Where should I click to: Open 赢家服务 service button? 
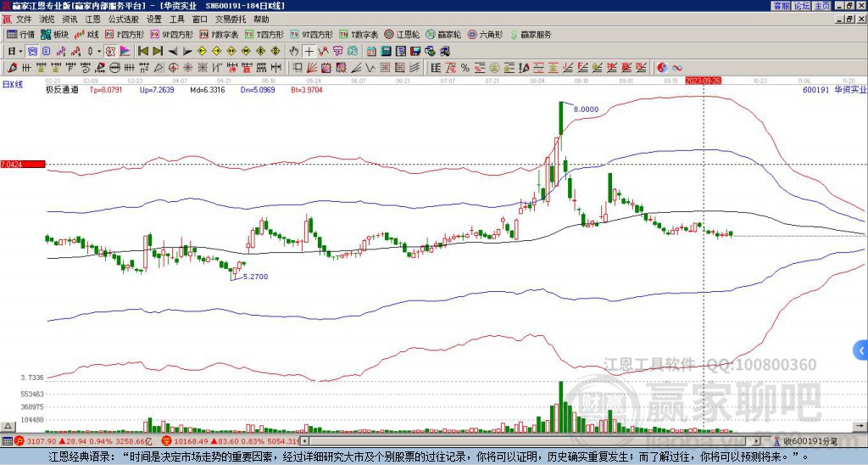[x=531, y=34]
